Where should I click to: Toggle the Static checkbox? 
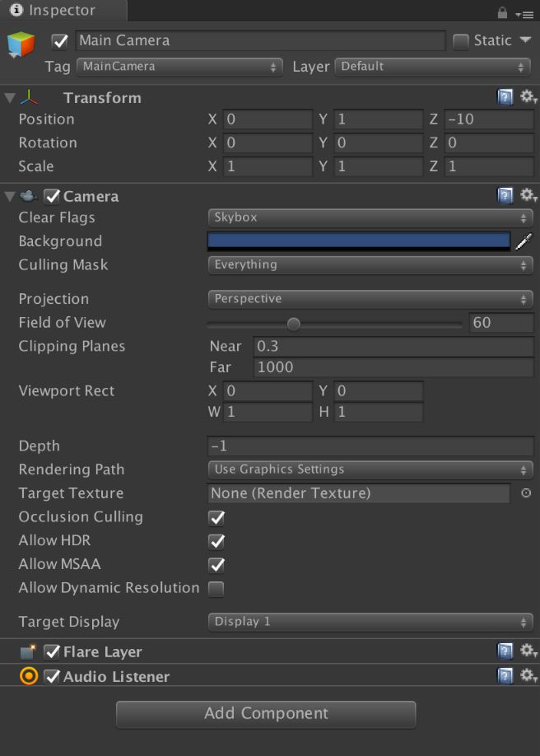[x=461, y=41]
